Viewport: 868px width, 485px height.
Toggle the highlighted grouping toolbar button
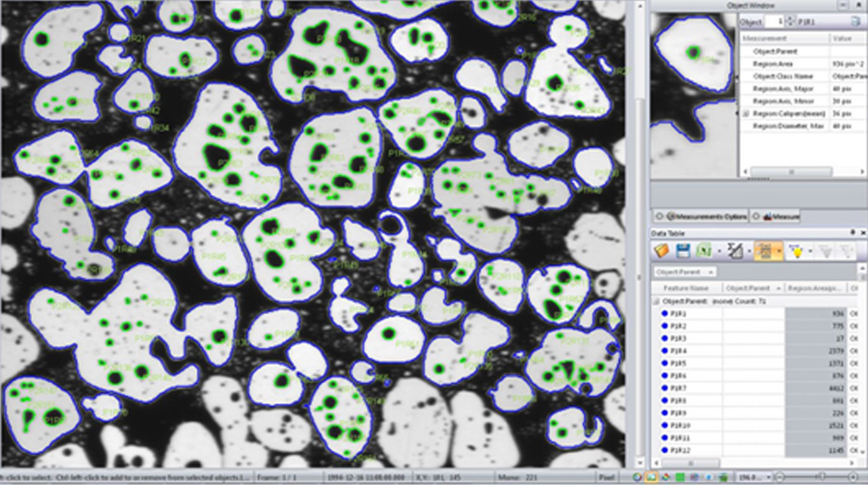(767, 250)
